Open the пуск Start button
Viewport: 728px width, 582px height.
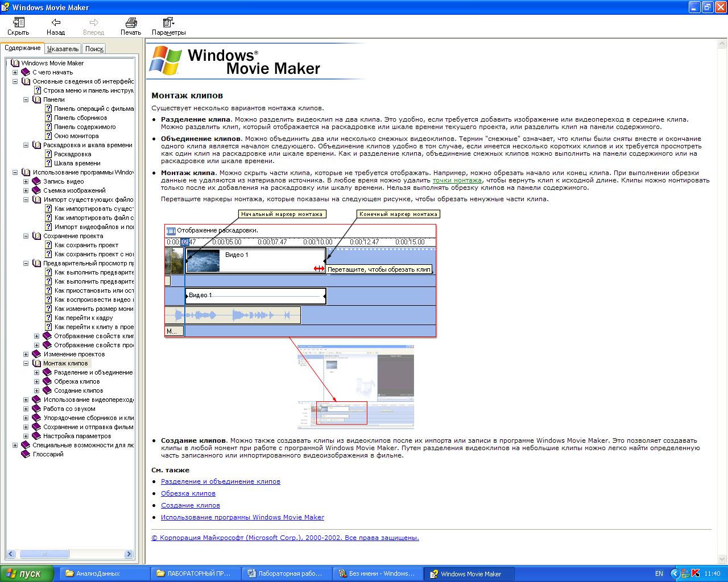point(27,573)
